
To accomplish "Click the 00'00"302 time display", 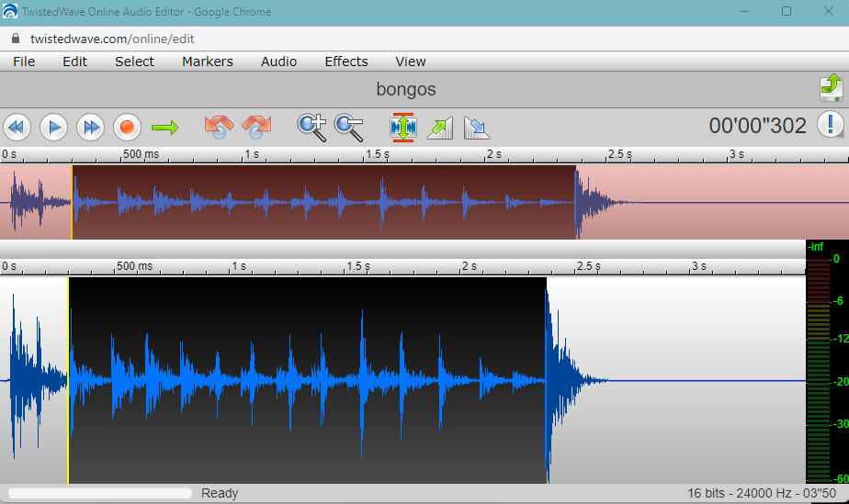I will pos(757,126).
